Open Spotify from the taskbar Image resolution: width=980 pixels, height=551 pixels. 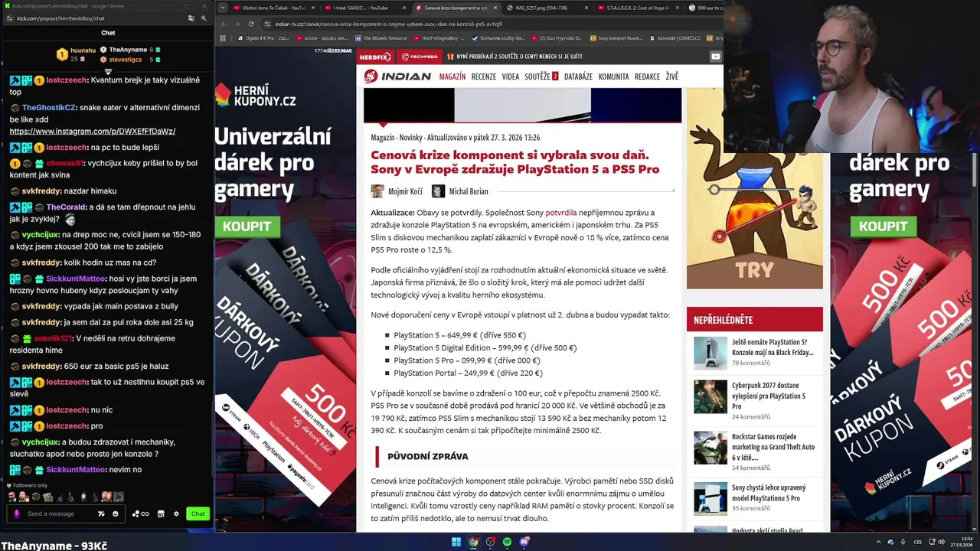508,542
